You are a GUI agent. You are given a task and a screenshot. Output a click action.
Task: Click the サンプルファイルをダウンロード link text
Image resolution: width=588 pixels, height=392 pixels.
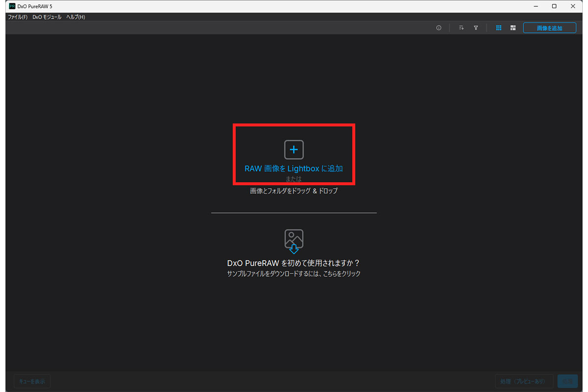(x=294, y=274)
